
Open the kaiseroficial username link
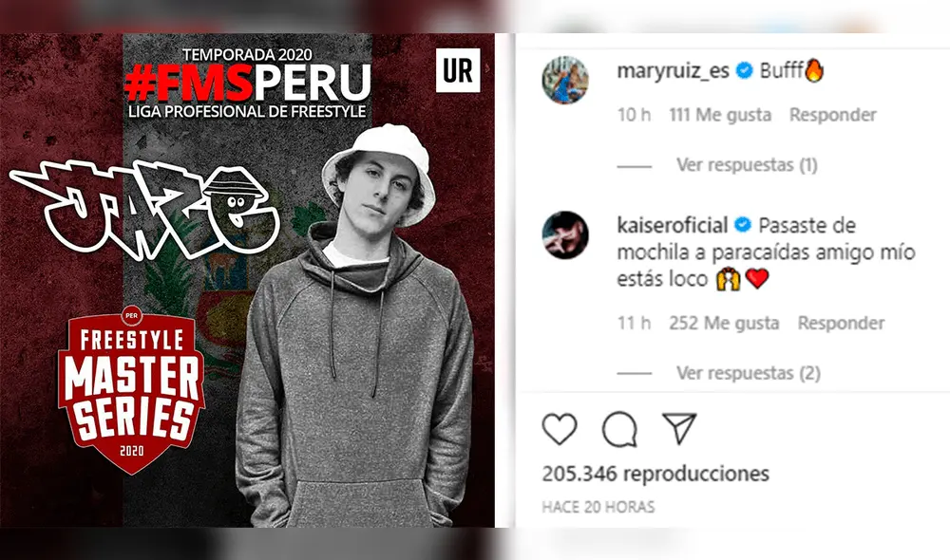coord(673,225)
